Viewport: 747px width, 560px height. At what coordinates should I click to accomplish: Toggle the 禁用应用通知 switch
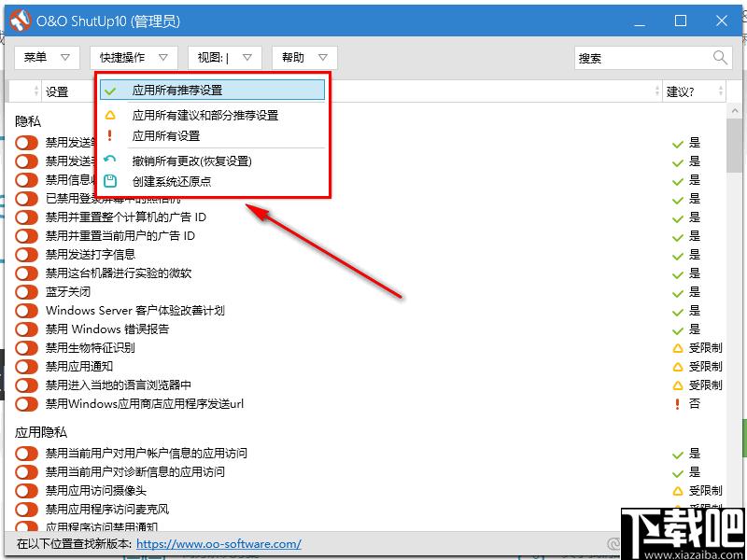click(x=26, y=367)
